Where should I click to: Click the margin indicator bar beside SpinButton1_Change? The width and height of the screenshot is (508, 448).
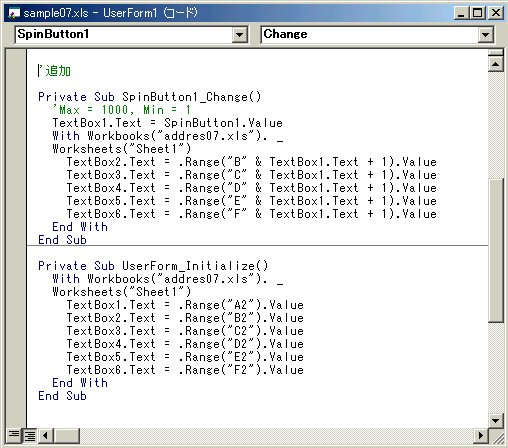tap(16, 97)
